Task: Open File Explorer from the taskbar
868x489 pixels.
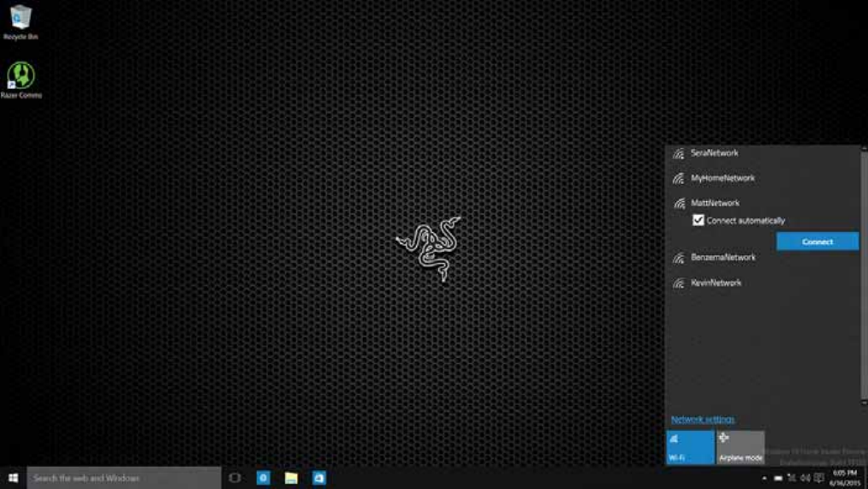Action: (x=291, y=478)
